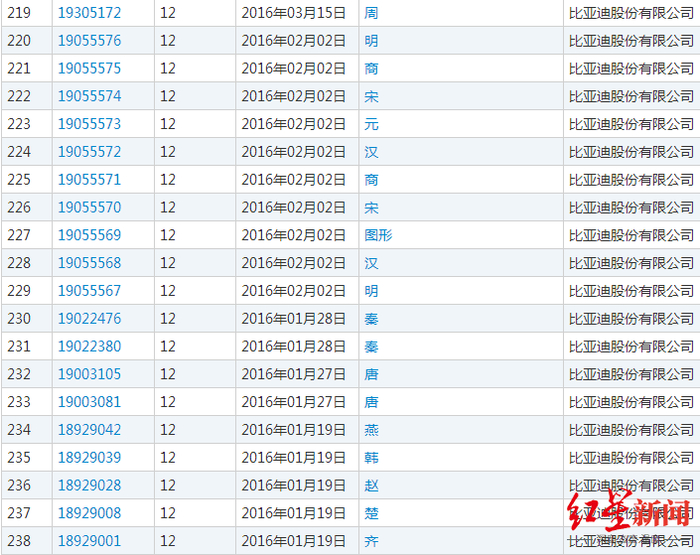
Task: Click trademark name 秦 in row 231
Action: coord(371,346)
